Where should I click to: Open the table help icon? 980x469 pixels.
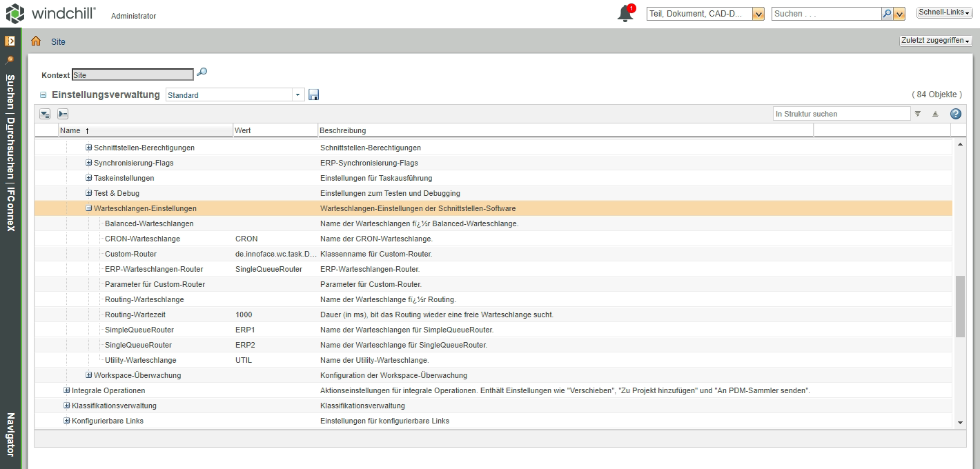956,114
